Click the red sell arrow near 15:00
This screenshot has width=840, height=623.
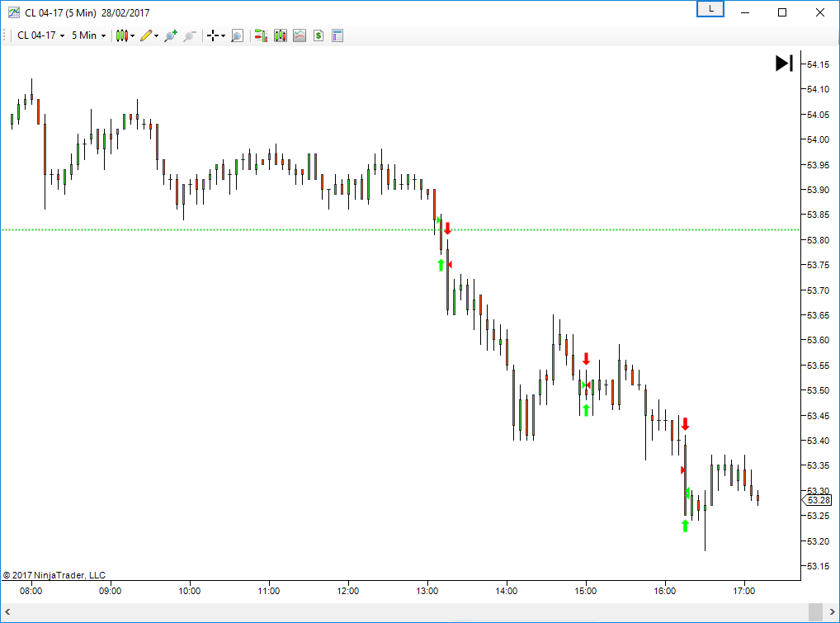click(x=586, y=359)
